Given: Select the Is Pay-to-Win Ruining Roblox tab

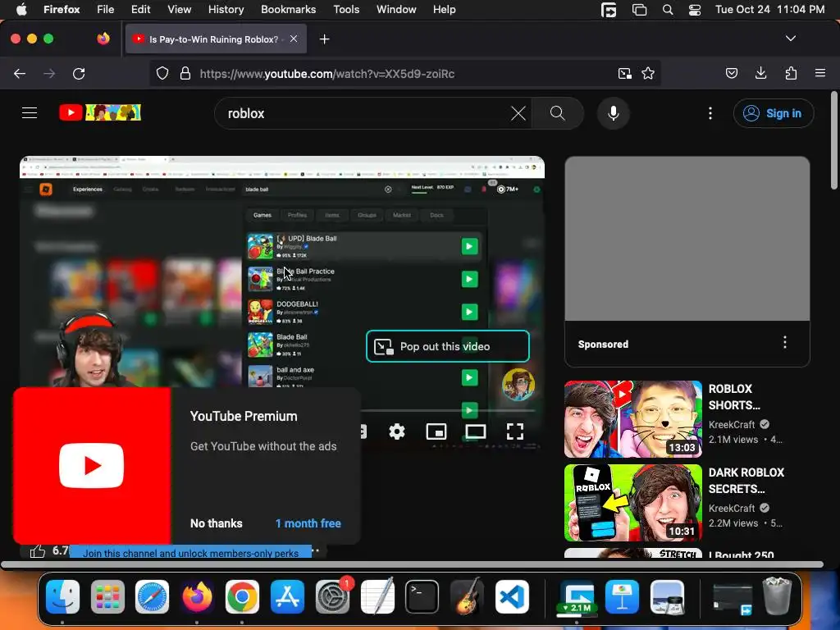Looking at the screenshot, I should tap(216, 39).
